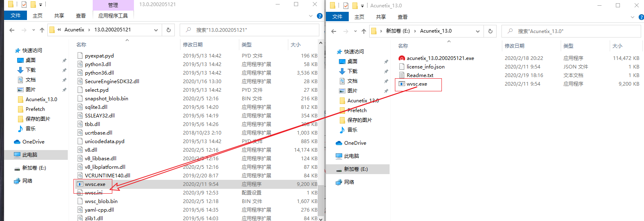Click the unicodedata.pyd file name
This screenshot has width=644, height=221.
(x=105, y=141)
